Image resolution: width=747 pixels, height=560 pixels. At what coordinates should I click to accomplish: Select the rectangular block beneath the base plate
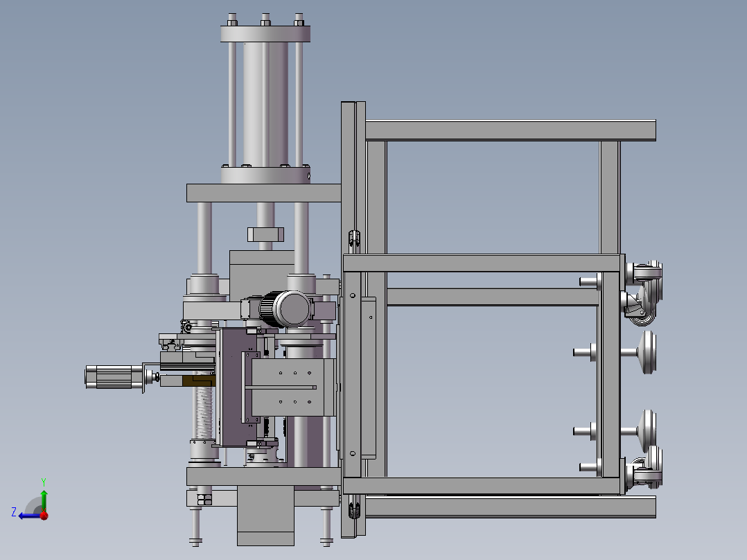pyautogui.click(x=265, y=516)
